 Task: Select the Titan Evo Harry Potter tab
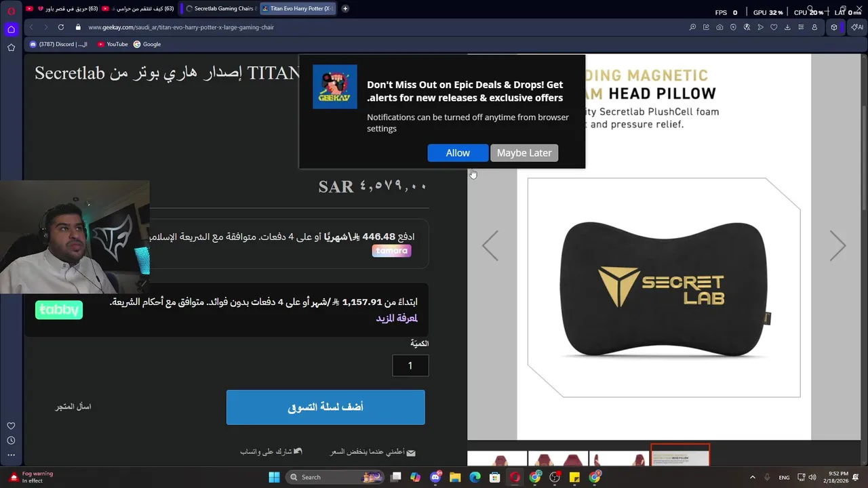pyautogui.click(x=298, y=9)
